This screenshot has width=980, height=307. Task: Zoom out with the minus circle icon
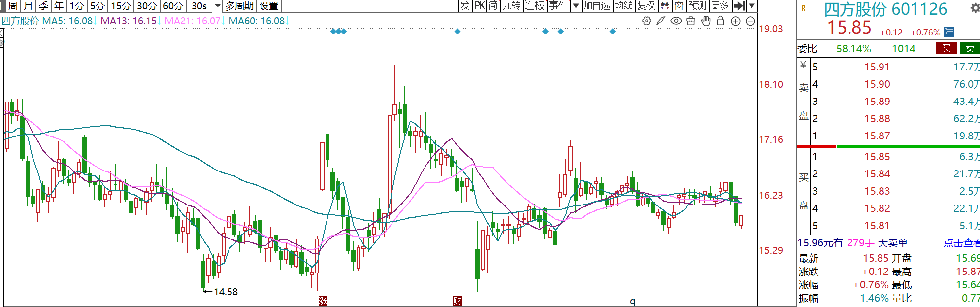(750, 21)
